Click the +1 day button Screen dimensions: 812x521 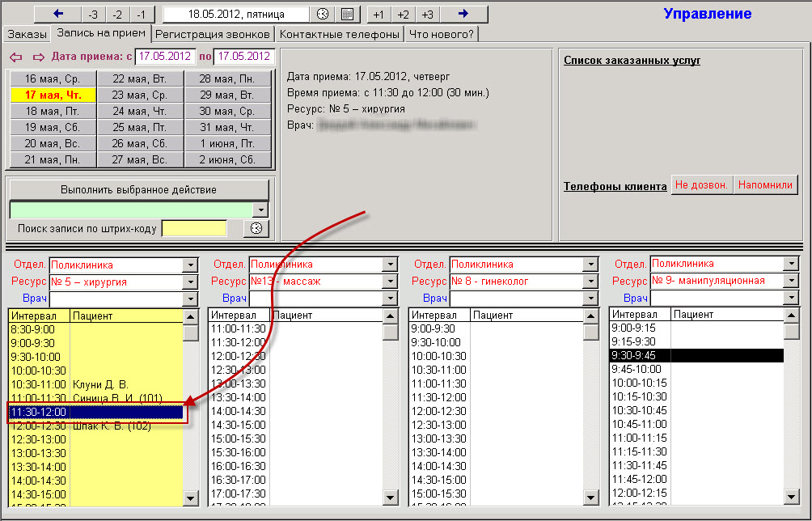[379, 15]
